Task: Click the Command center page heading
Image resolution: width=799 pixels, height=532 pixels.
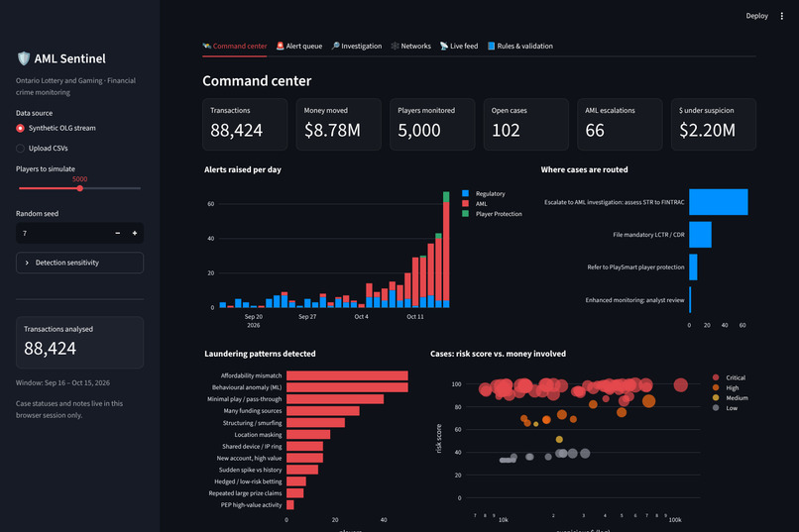Action: click(257, 81)
